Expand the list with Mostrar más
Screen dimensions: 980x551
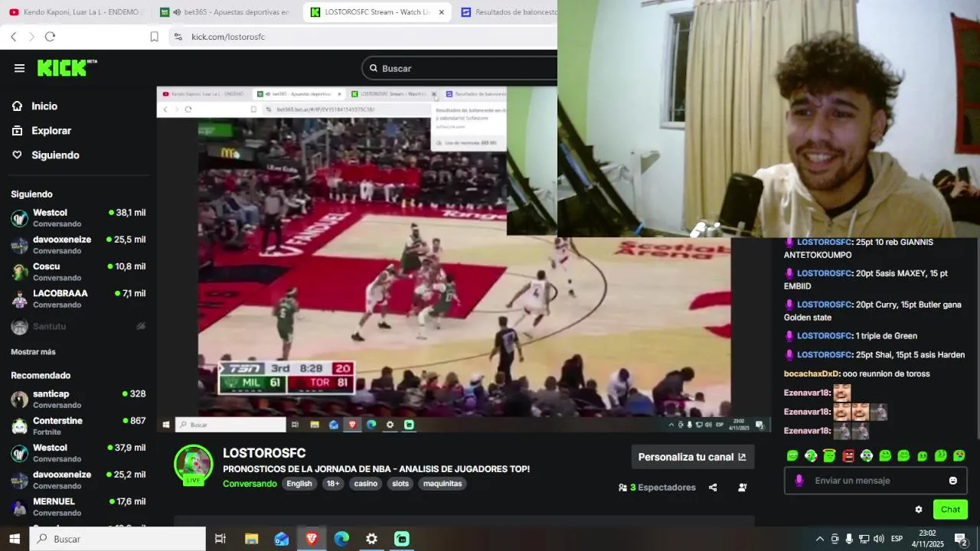pyautogui.click(x=33, y=352)
